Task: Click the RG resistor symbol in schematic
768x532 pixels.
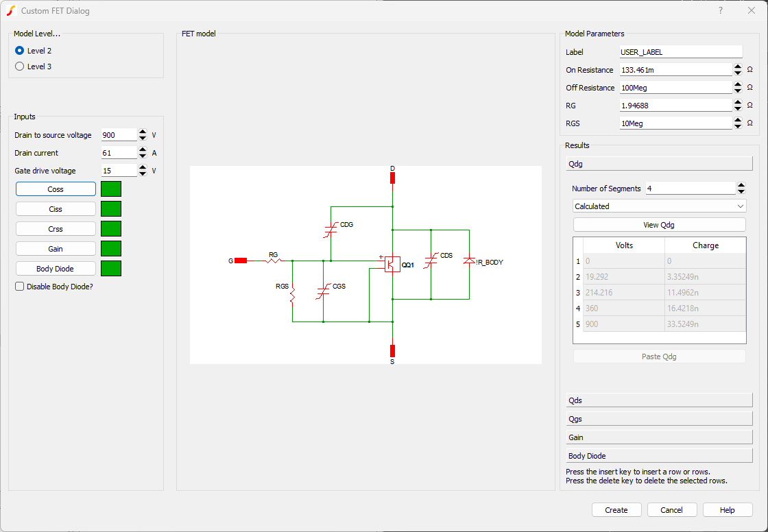Action: (274, 261)
